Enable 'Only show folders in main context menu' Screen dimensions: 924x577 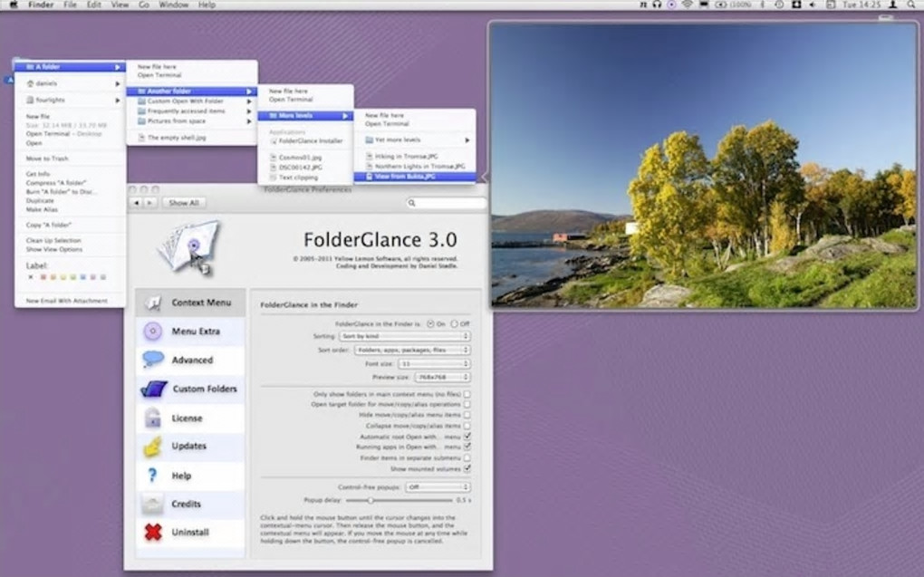point(467,395)
